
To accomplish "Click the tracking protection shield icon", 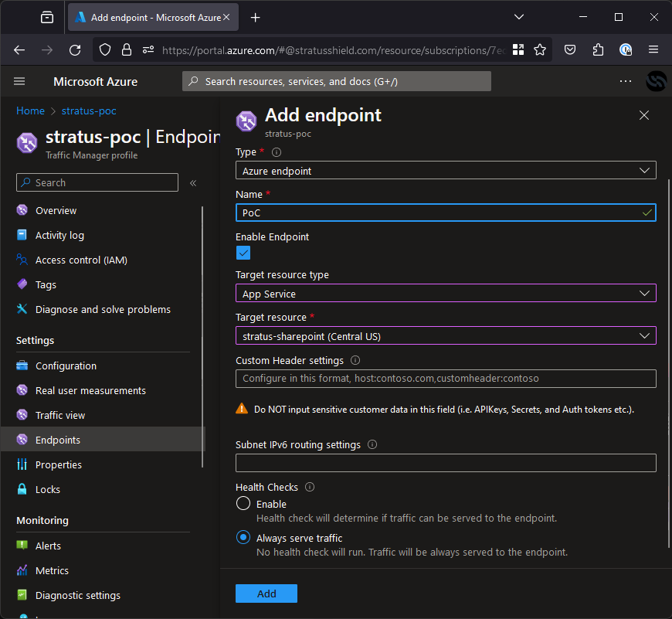I will tap(105, 50).
